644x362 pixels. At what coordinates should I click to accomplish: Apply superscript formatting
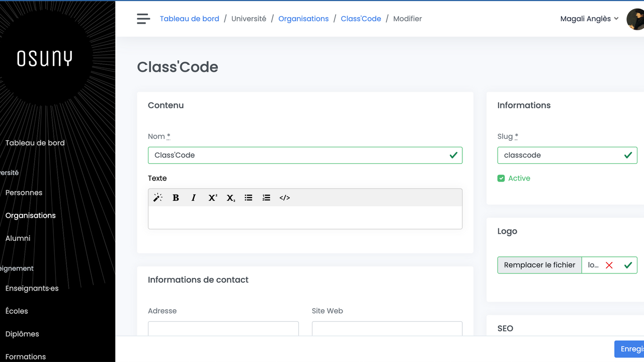coord(212,198)
